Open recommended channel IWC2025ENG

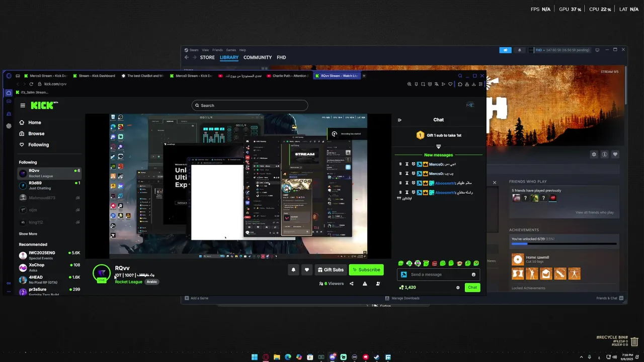point(49,255)
